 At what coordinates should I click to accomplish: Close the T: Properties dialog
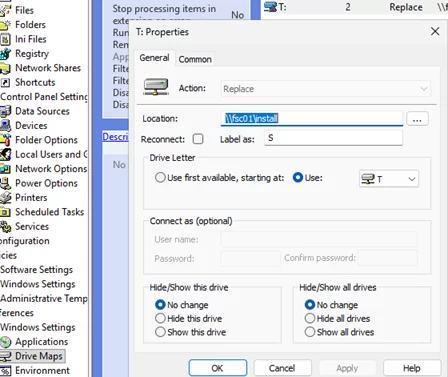pos(435,31)
